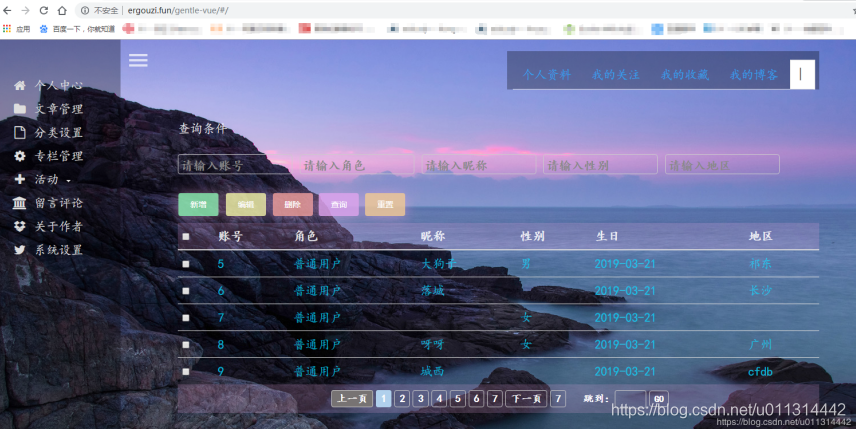Click the gear icon beside 专栏管理
The width and height of the screenshot is (856, 429).
[20, 156]
